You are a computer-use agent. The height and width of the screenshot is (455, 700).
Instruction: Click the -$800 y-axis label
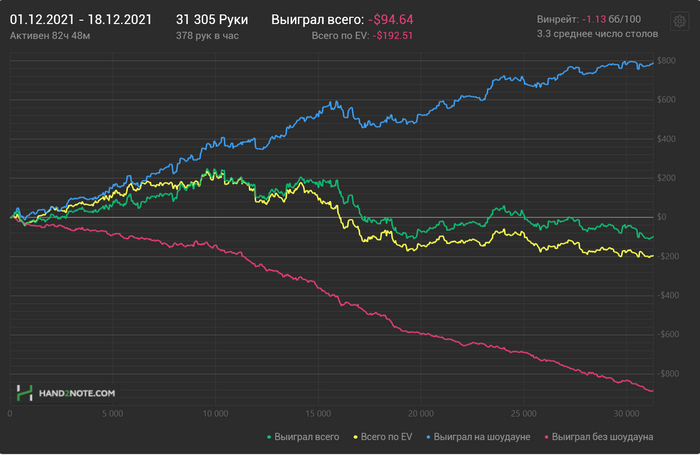(x=668, y=374)
